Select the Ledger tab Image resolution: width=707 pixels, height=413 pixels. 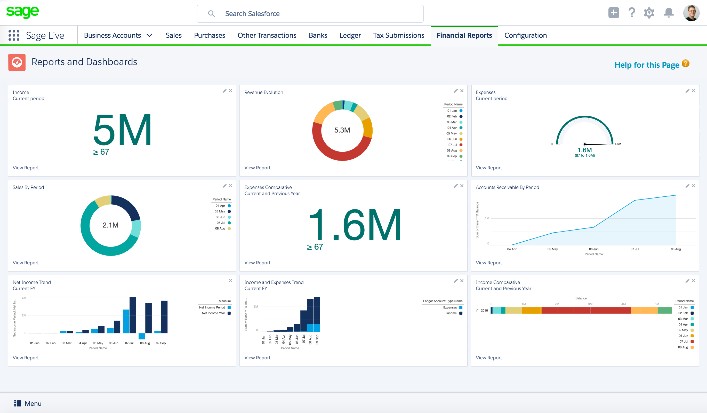(350, 36)
